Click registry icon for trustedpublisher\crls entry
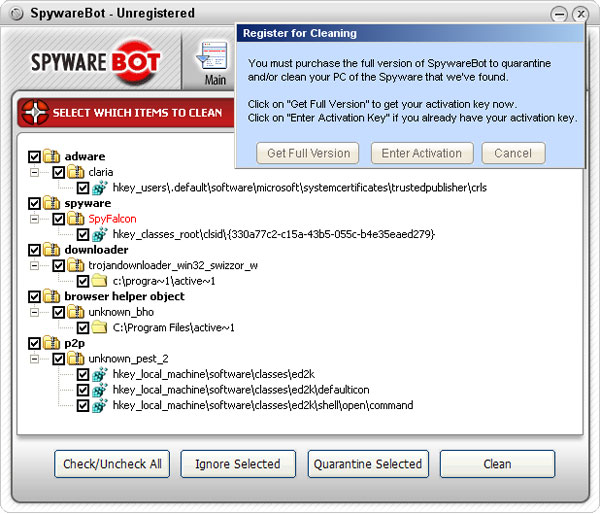The width and height of the screenshot is (600, 514). point(100,188)
